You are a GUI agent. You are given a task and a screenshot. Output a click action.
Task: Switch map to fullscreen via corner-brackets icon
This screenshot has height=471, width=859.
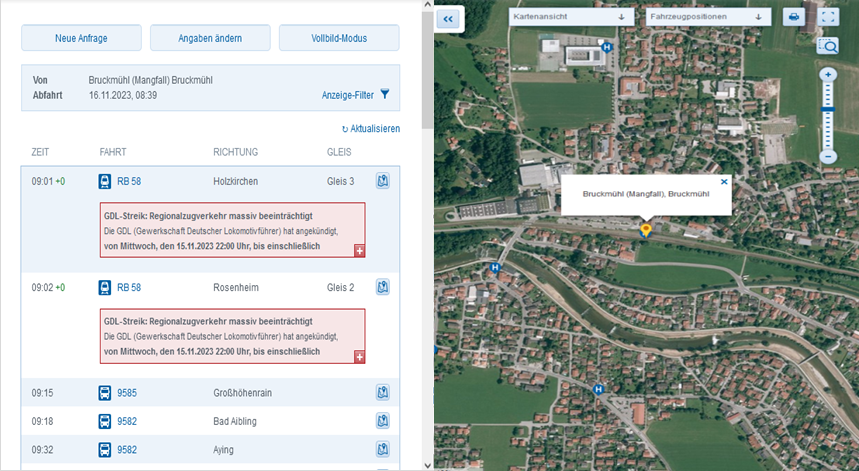(x=828, y=17)
